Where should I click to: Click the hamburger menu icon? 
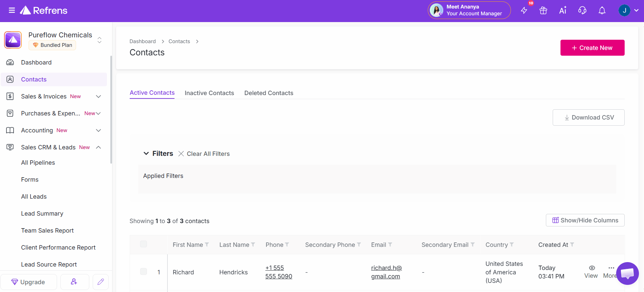[x=12, y=11]
